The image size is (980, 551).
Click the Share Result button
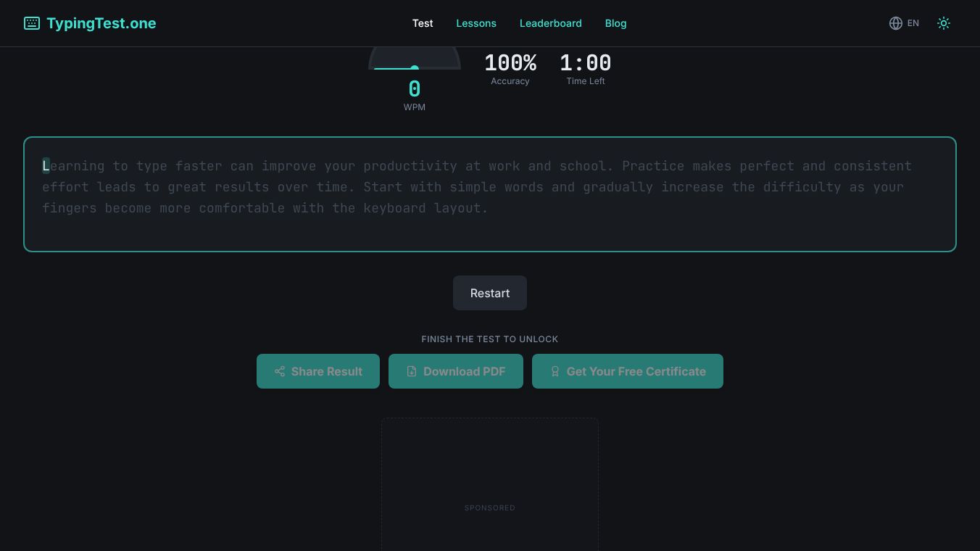pyautogui.click(x=318, y=371)
